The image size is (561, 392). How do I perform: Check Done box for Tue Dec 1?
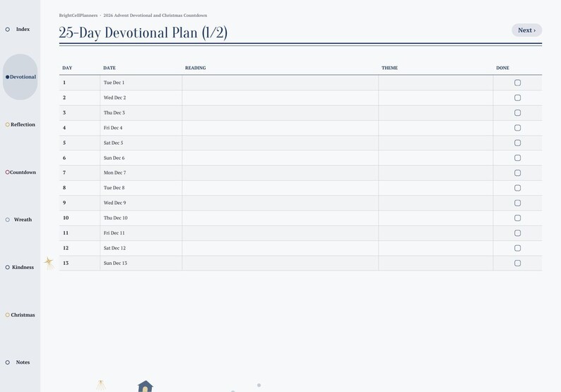[x=517, y=83]
